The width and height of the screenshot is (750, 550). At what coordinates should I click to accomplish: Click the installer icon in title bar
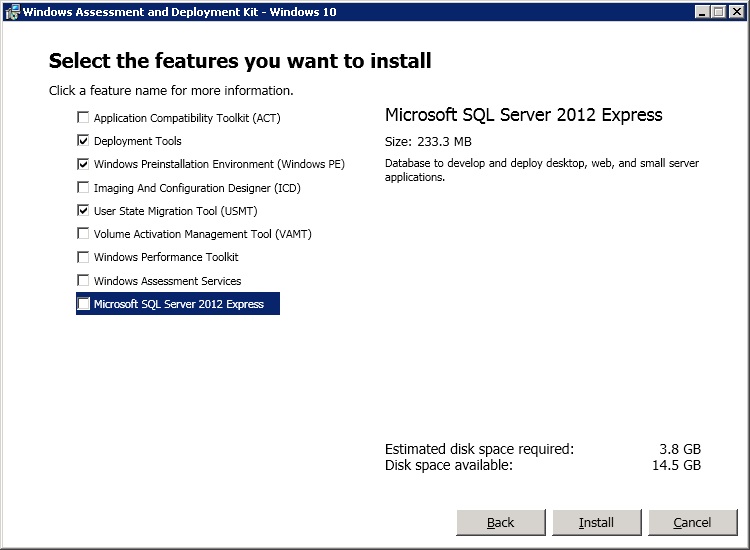coord(11,11)
